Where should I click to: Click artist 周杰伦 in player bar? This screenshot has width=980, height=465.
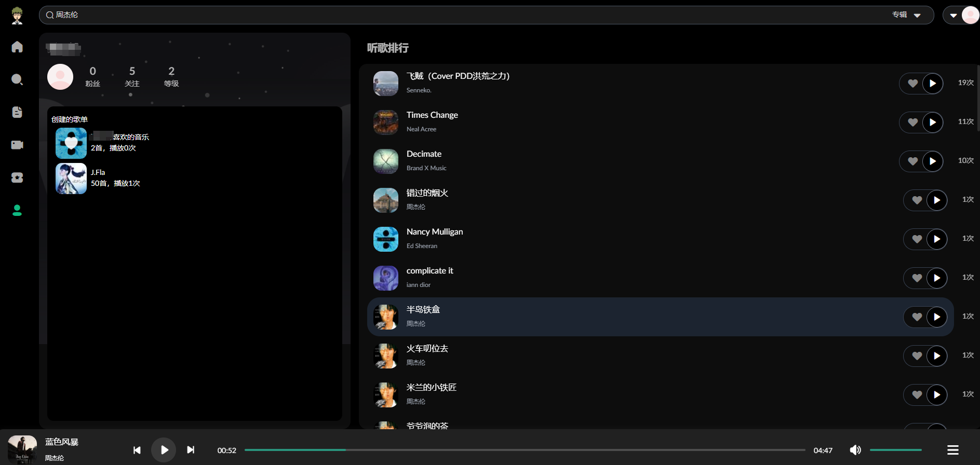click(55, 458)
